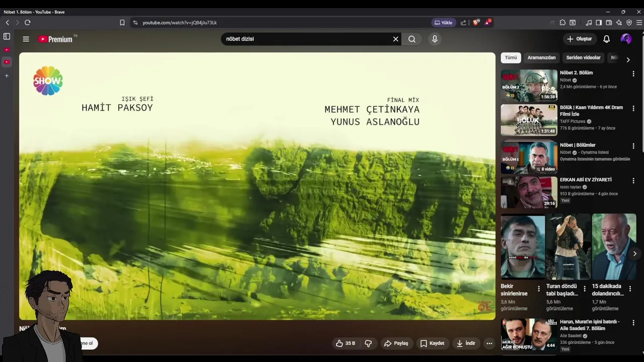Viewport: 644px width, 362px height.
Task: Toggle the Brave sidebar panel icon
Action: click(x=599, y=23)
